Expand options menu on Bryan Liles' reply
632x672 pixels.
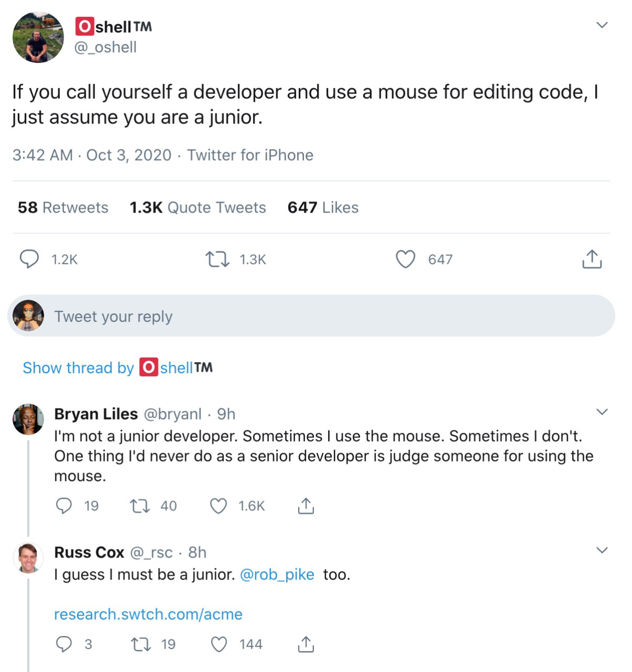[x=602, y=412]
